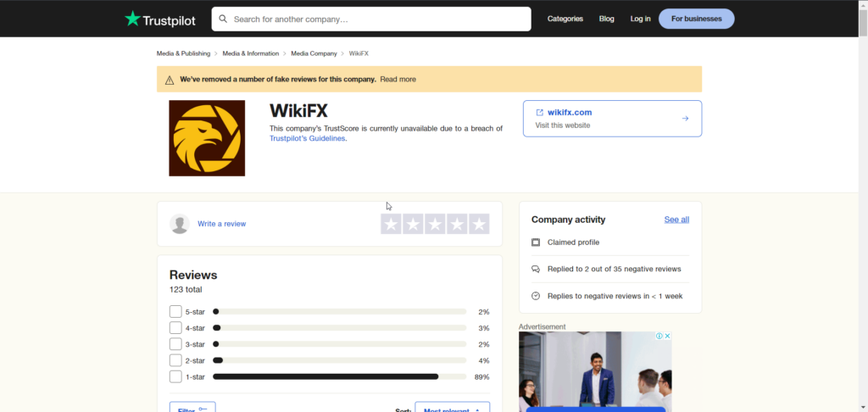Click the WikiFX breadcrumb text
The image size is (868, 412).
(359, 53)
